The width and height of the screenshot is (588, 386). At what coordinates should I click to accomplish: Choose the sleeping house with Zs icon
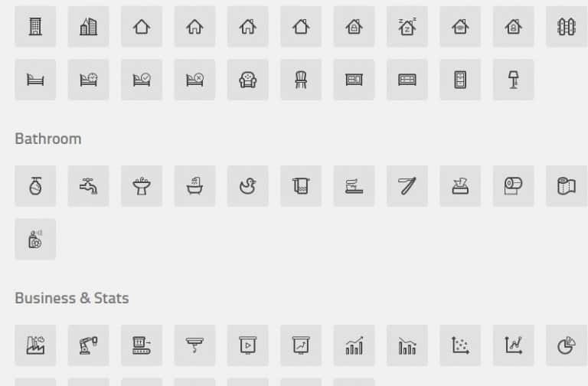pyautogui.click(x=407, y=26)
